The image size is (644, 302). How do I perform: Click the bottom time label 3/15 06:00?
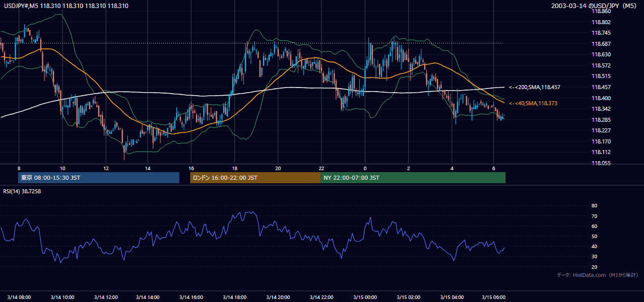494,297
